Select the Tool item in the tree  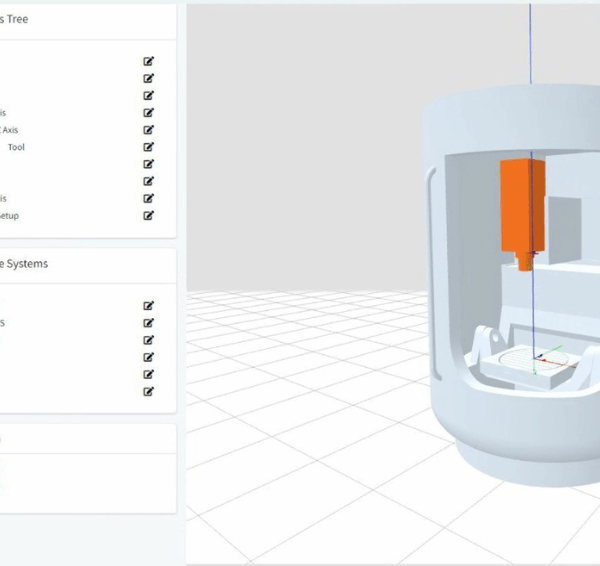(x=16, y=147)
